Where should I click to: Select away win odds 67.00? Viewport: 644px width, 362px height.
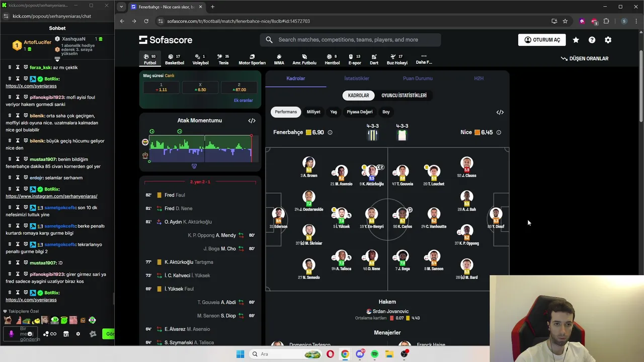pyautogui.click(x=239, y=87)
